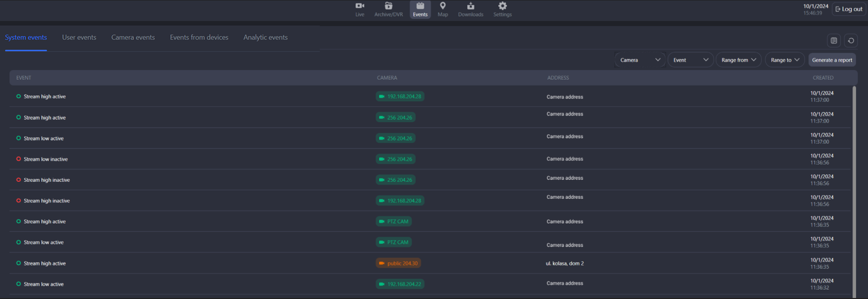Click the column layout icon
Viewport: 868px width, 299px height.
pyautogui.click(x=834, y=41)
